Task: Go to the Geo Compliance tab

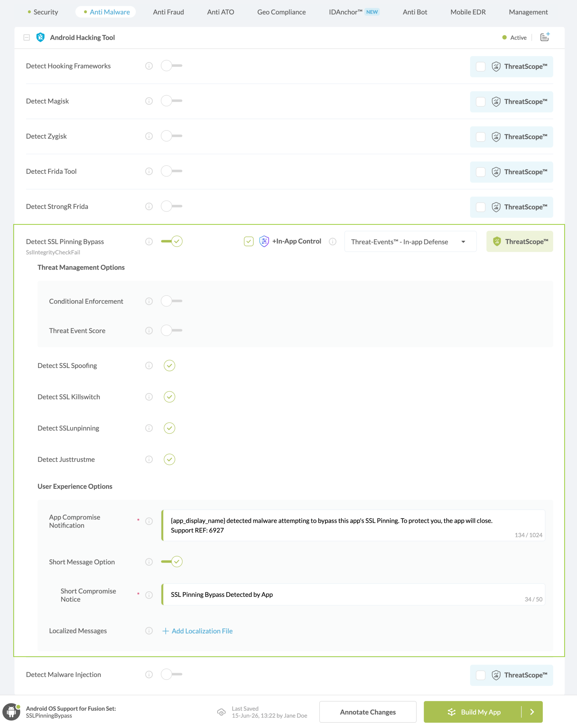Action: pos(281,12)
